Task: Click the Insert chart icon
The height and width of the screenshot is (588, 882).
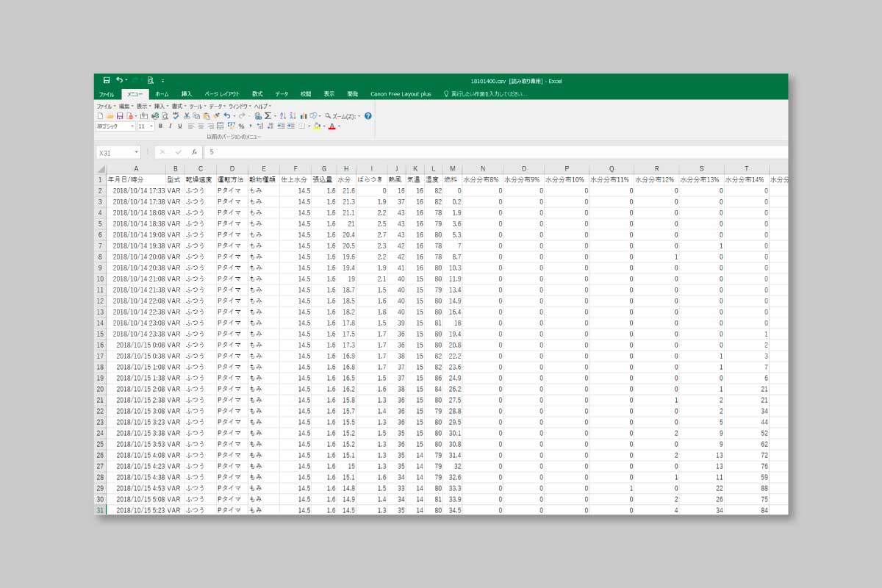Action: click(x=303, y=116)
